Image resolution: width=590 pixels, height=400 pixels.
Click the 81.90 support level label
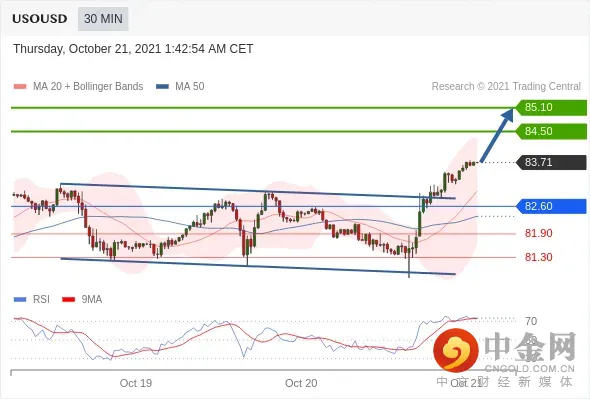[x=538, y=233]
